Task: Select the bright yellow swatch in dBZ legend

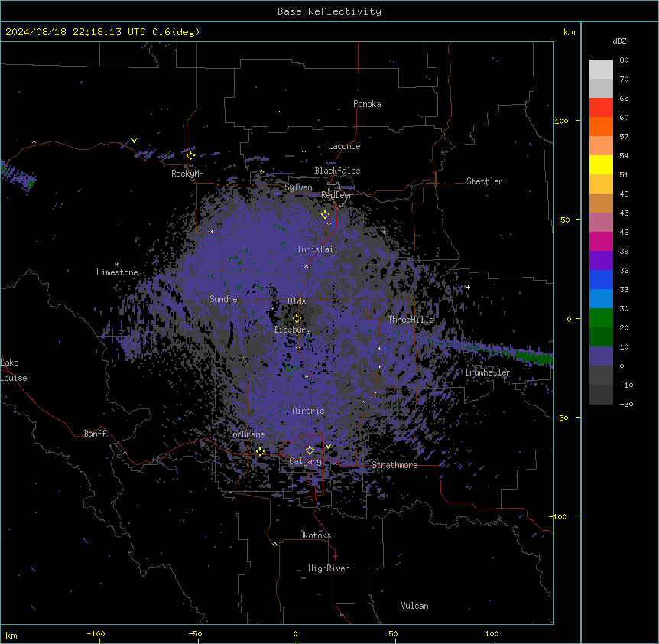Action: pos(601,164)
